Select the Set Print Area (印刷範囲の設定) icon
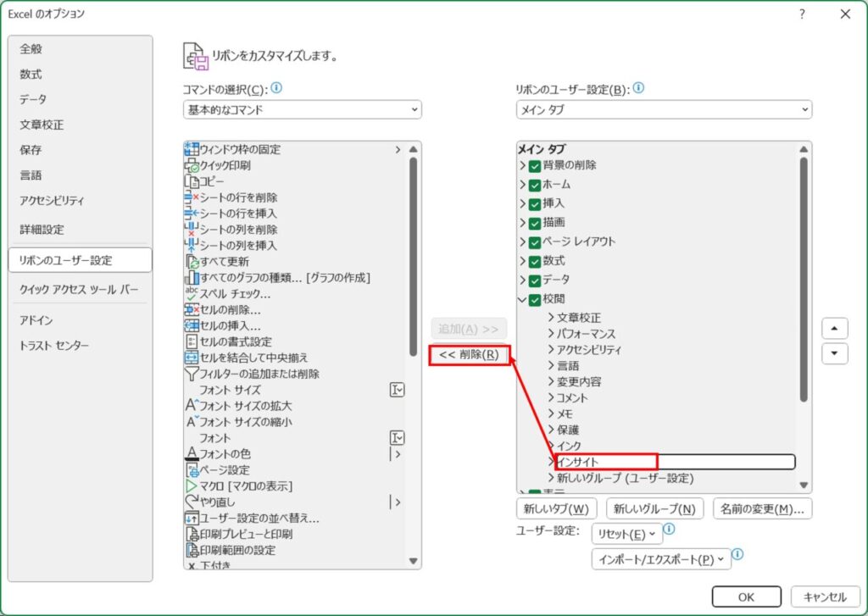 192,550
